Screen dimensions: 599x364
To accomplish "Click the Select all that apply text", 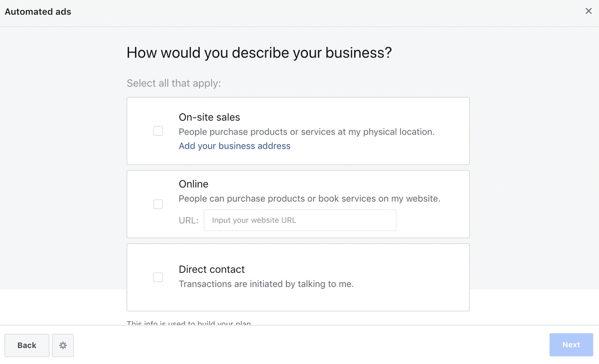I will click(174, 83).
